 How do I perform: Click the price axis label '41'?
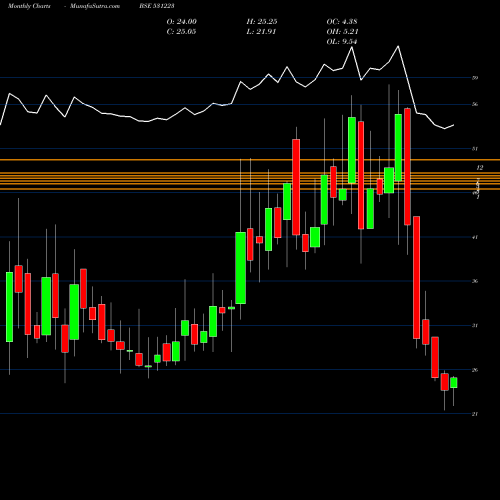tap(475, 237)
